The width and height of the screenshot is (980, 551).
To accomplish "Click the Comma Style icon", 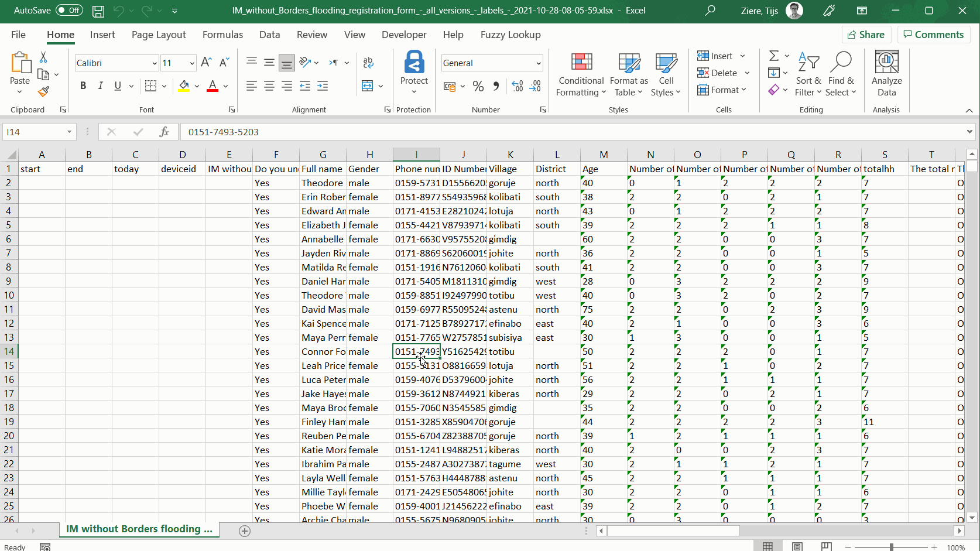I will click(x=496, y=87).
